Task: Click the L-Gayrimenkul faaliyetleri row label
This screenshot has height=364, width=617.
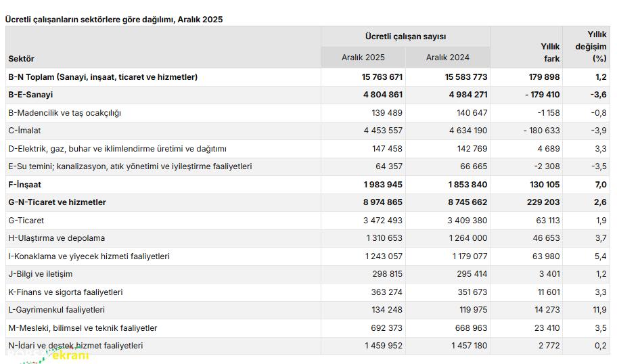Action: point(56,310)
